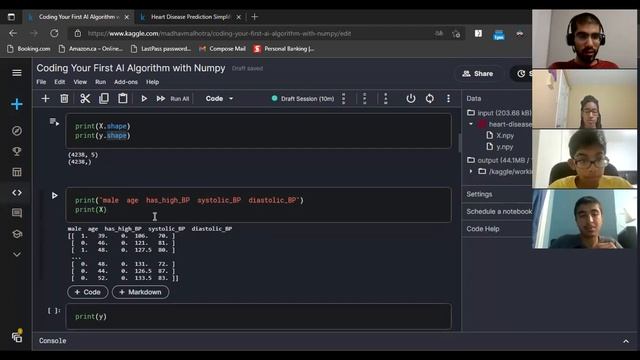The width and height of the screenshot is (640, 360).
Task: Open the Add-ons menu
Action: click(126, 82)
